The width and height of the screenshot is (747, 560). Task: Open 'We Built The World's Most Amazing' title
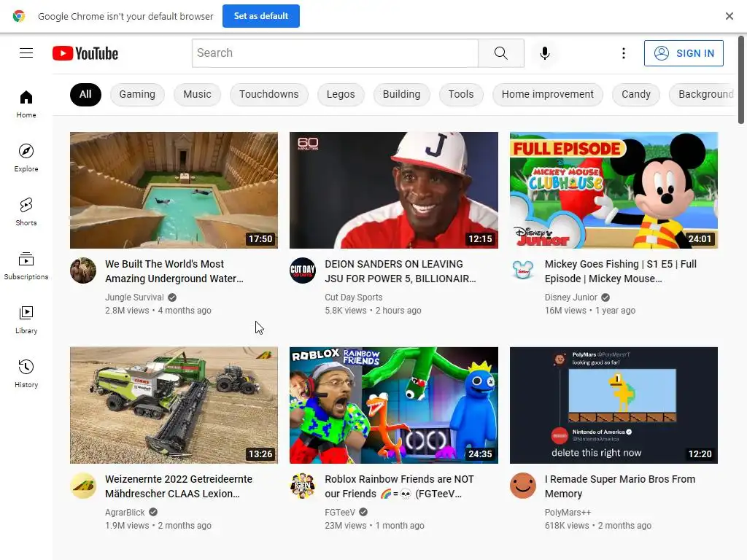(x=174, y=271)
